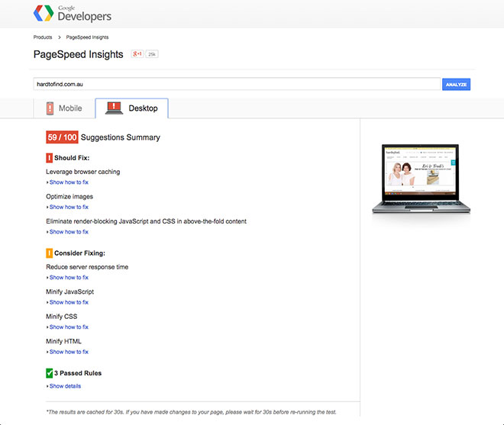The height and width of the screenshot is (425, 504).
Task: Click the 3 Passed Rules heading text
Action: 78,373
